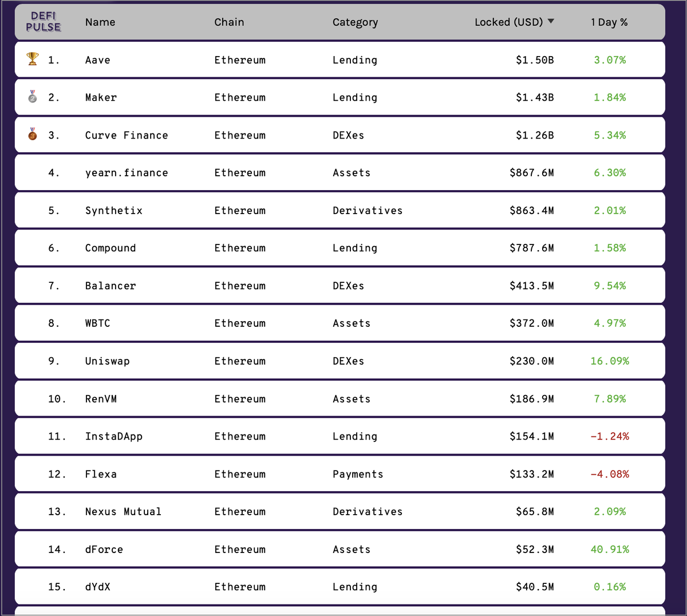Sort by the 1 Day % column header
The image size is (687, 616).
(609, 22)
